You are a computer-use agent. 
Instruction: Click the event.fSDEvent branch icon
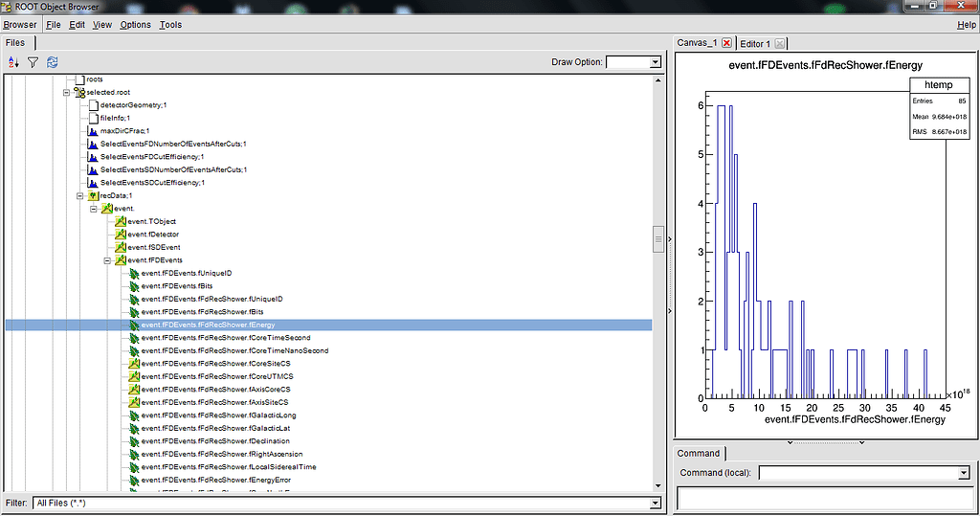click(x=121, y=247)
